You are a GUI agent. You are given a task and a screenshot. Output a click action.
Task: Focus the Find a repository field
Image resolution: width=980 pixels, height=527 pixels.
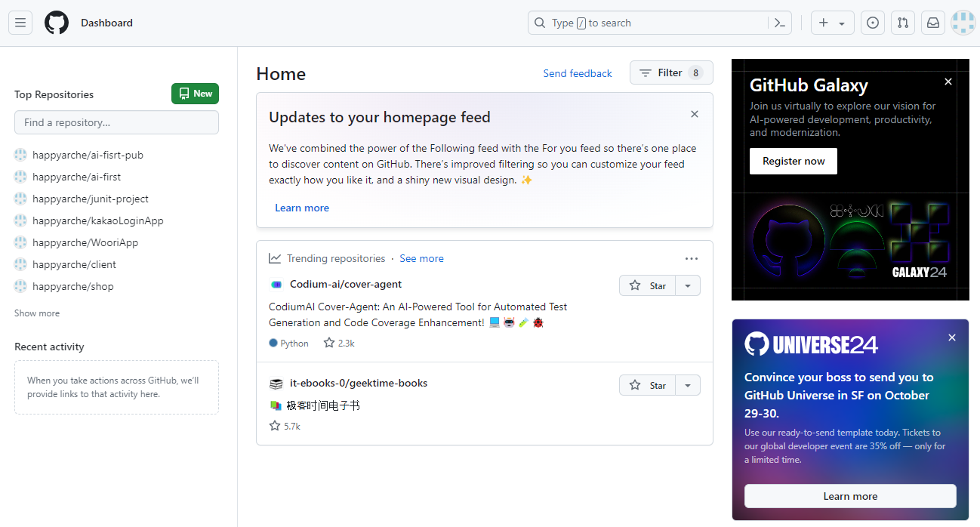116,122
